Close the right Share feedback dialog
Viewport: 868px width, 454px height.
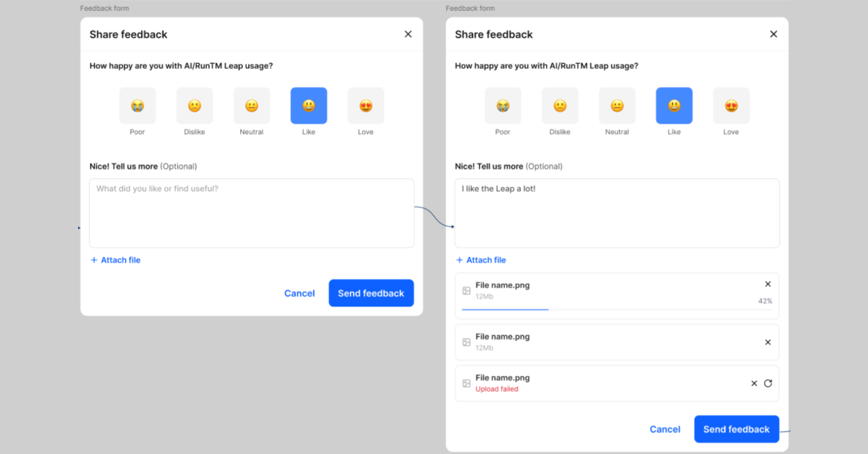tap(773, 34)
